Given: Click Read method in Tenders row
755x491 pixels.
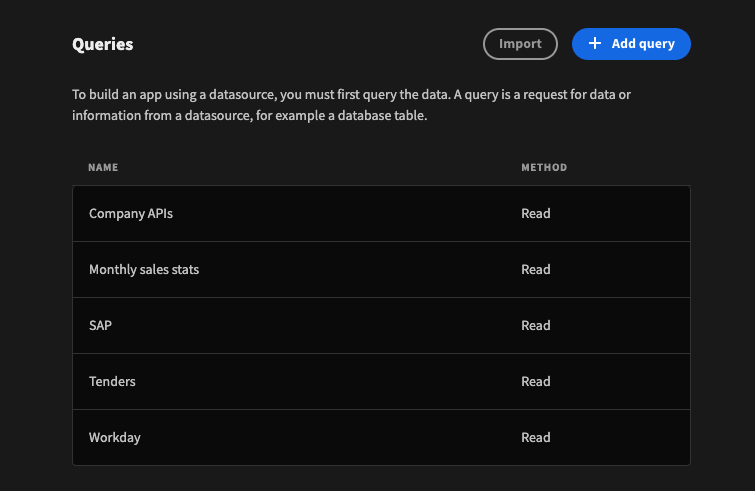Looking at the screenshot, I should click(535, 381).
